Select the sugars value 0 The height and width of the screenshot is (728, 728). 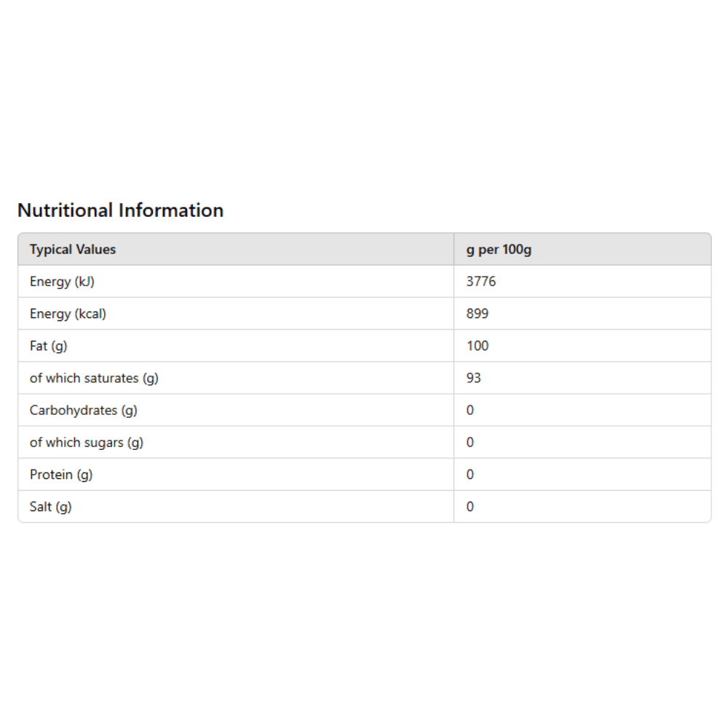(470, 443)
